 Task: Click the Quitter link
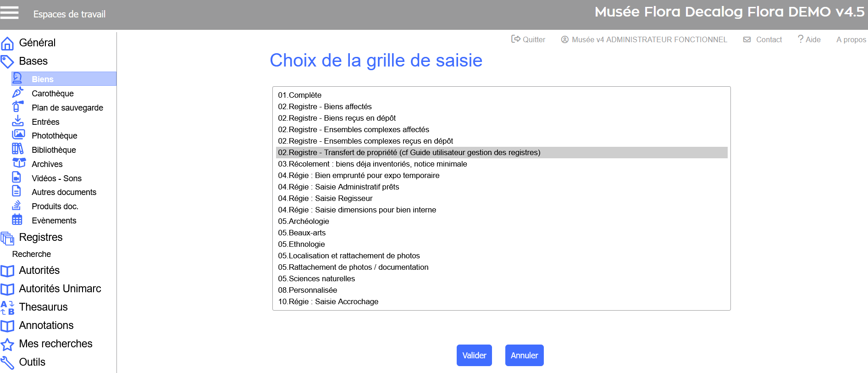[x=529, y=39]
